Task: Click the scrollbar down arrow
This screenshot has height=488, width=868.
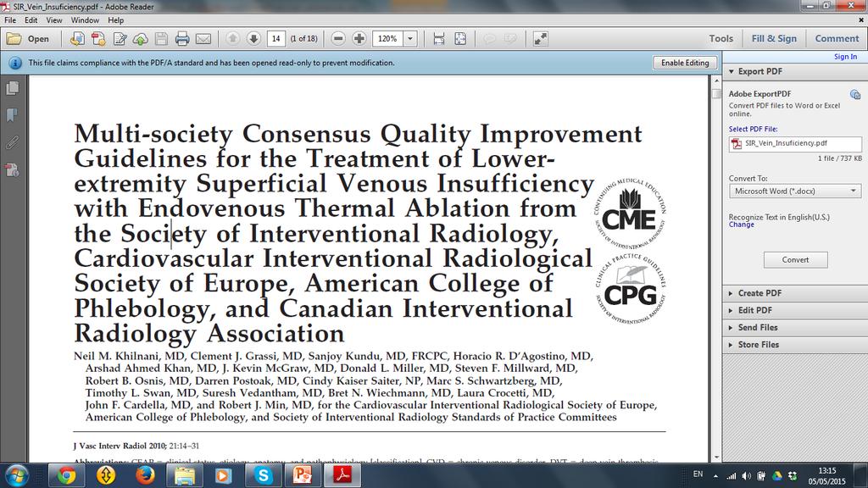Action: point(716,457)
